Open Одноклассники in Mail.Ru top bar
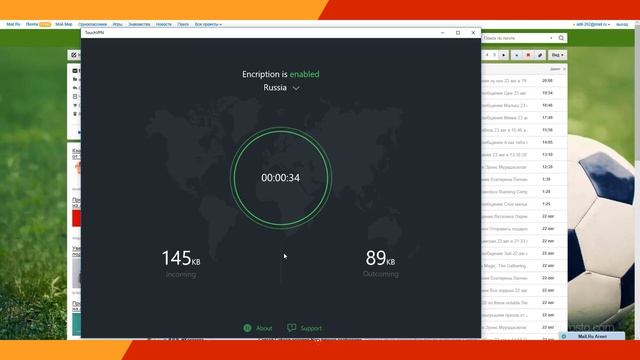The width and height of the screenshot is (640, 360). click(x=93, y=24)
